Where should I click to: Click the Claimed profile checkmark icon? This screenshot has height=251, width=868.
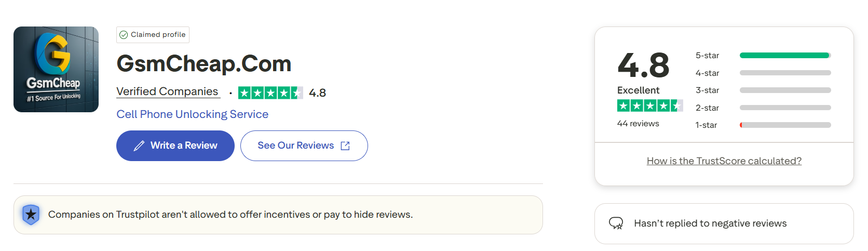coord(124,35)
